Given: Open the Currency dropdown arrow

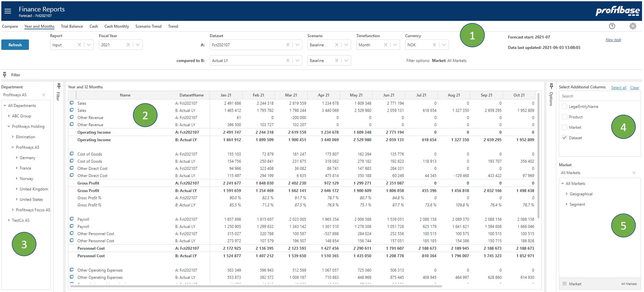Looking at the screenshot, I should tap(444, 45).
